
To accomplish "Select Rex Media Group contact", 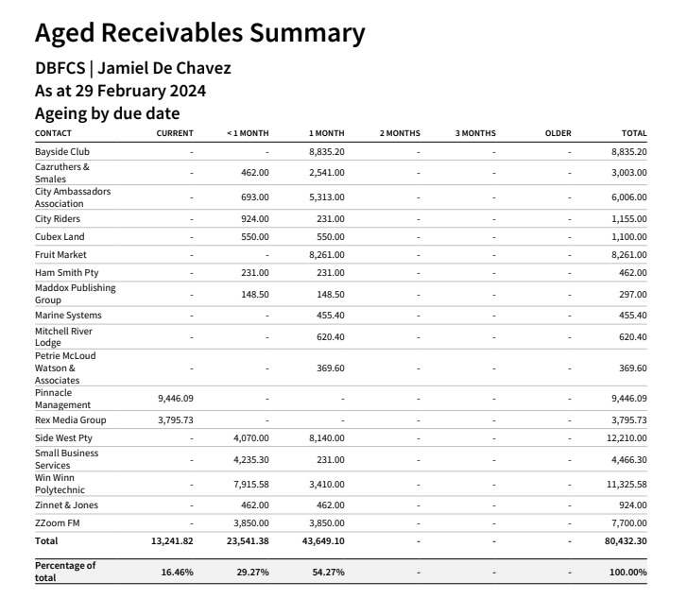I will pos(71,419).
